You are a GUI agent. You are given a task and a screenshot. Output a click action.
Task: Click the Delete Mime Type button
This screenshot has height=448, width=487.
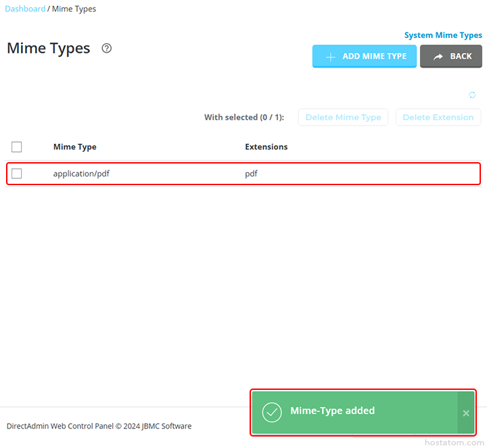click(343, 118)
